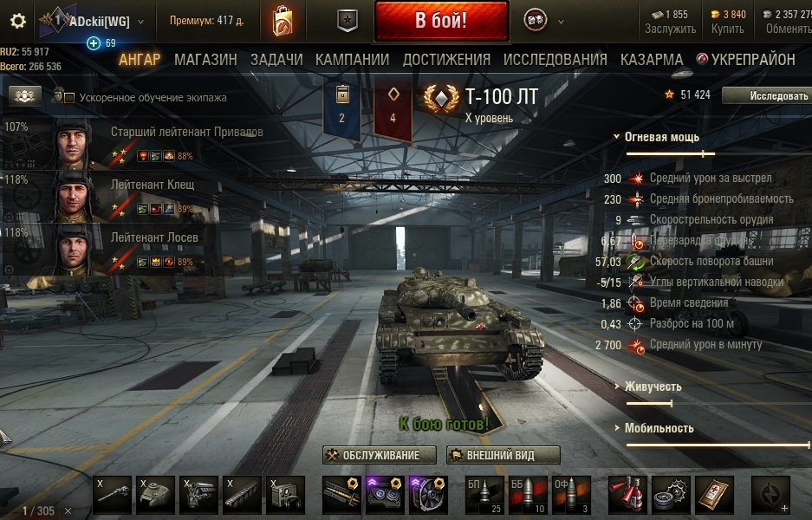
Task: Click the В бой! button
Action: [441, 22]
